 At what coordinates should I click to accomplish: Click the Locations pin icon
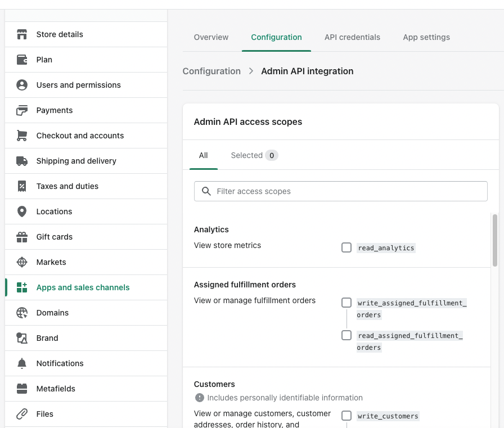pyautogui.click(x=22, y=211)
